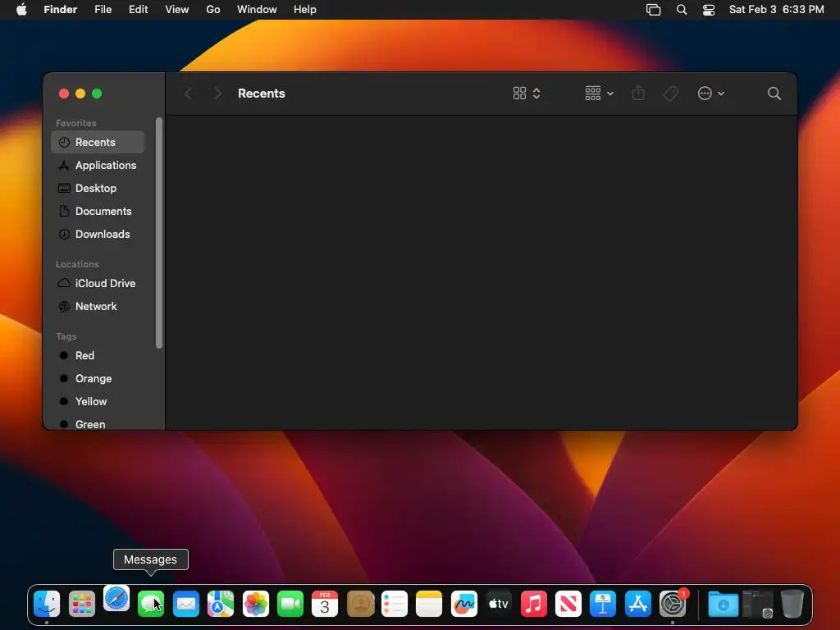Click the Stage Manager menu bar icon

(x=654, y=10)
